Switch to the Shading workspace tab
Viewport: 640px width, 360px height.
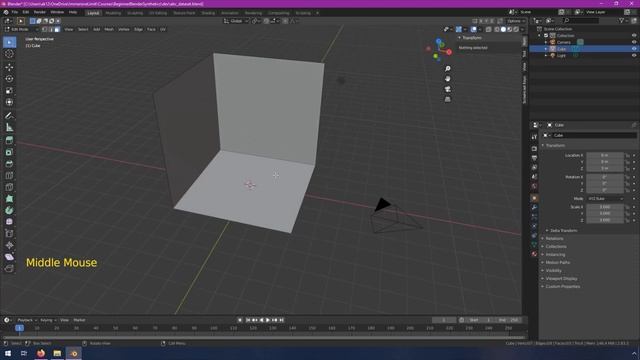coord(208,13)
